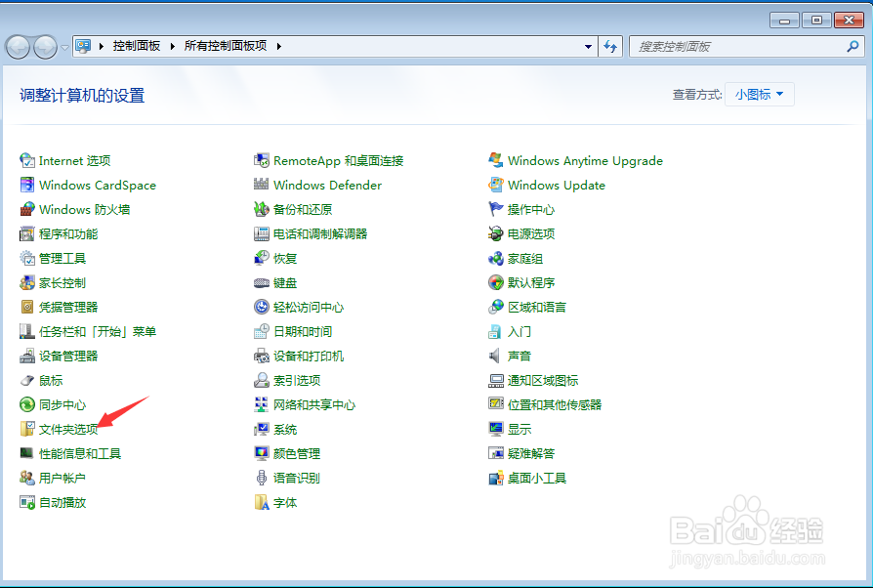Screen dimensions: 873x588
Task: Open the Windows Defender icon
Action: [261, 185]
